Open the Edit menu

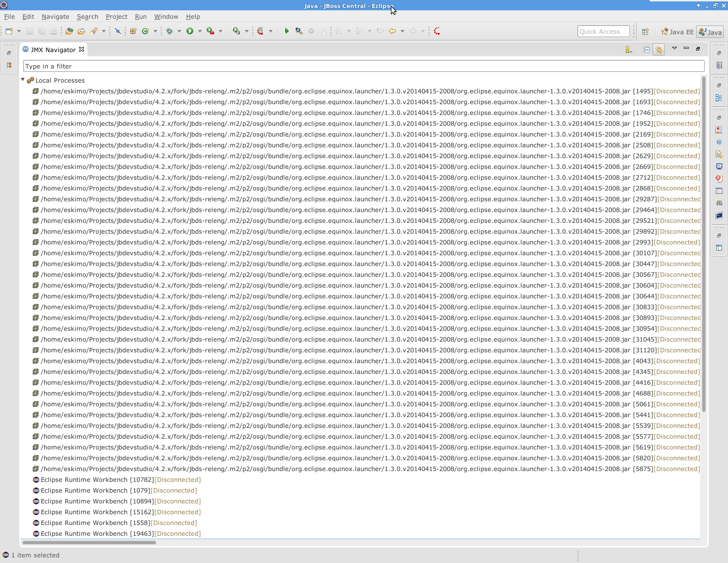tap(28, 16)
